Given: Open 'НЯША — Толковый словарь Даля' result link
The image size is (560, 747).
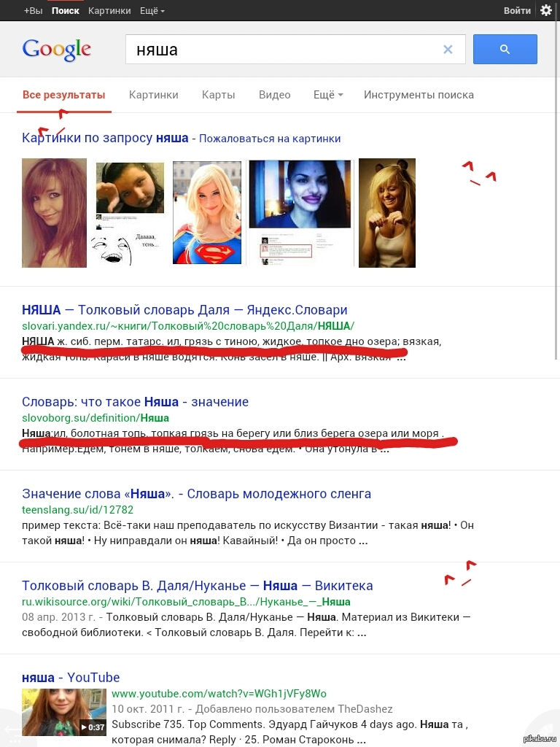Looking at the screenshot, I should pos(184,310).
